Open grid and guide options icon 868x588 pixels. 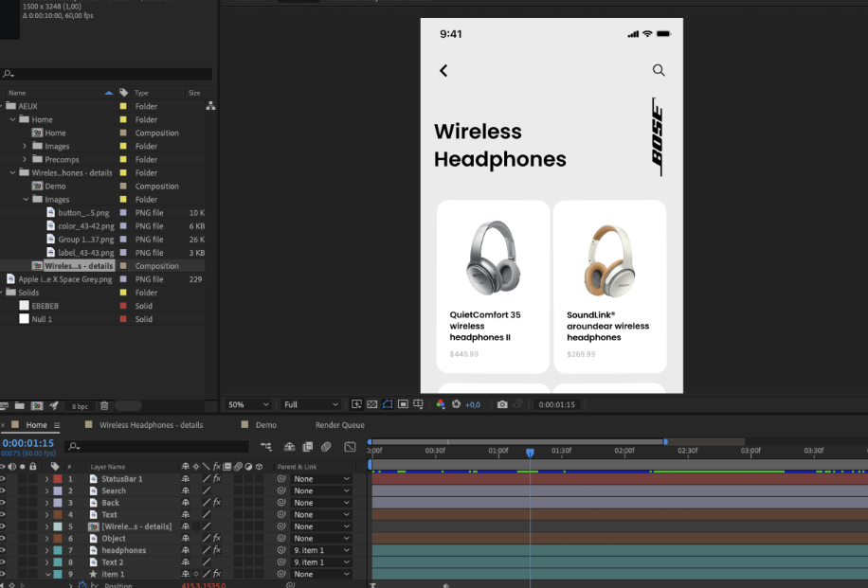point(419,404)
